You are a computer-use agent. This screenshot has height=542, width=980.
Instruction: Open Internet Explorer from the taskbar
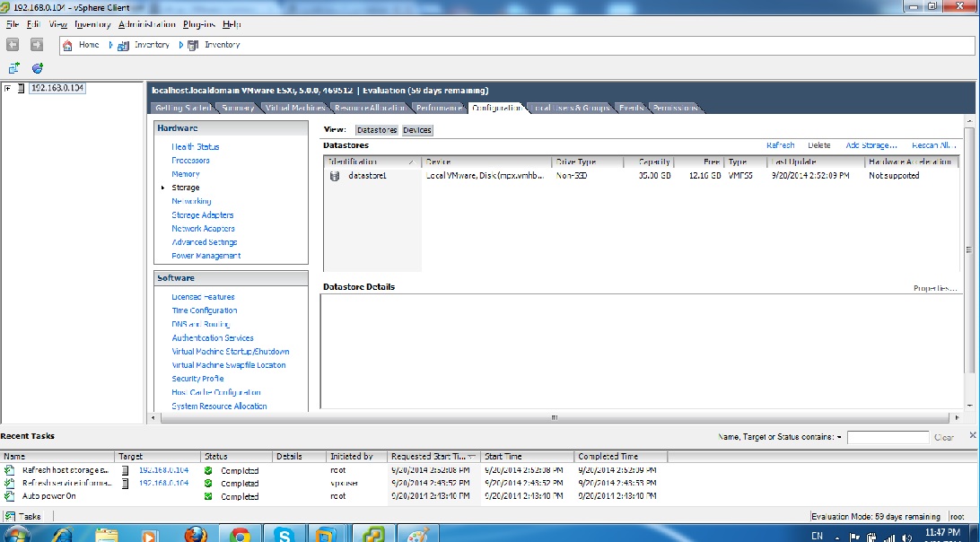coord(63,535)
